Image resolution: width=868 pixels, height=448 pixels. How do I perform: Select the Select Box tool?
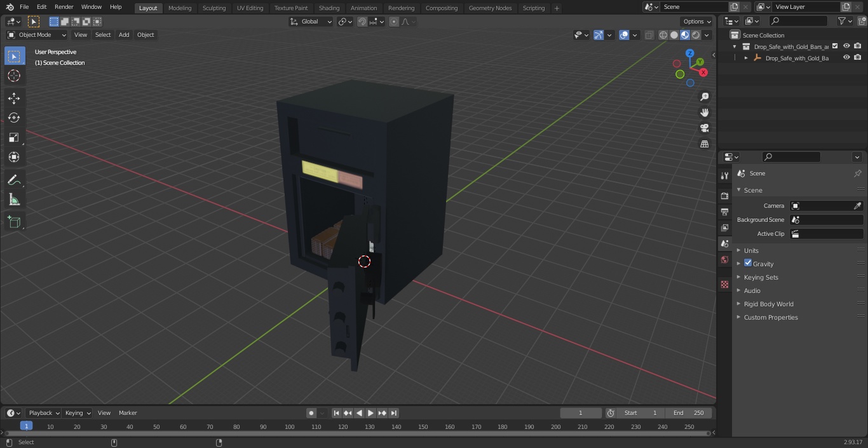[x=14, y=56]
